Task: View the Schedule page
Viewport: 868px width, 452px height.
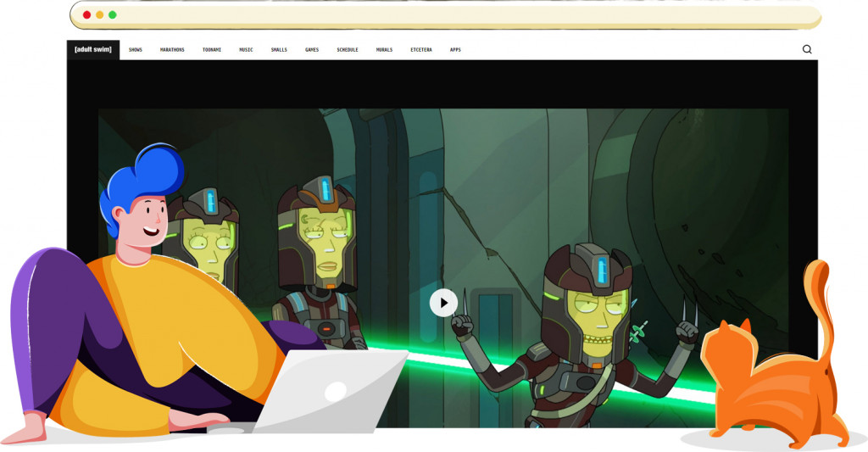Action: coord(348,50)
